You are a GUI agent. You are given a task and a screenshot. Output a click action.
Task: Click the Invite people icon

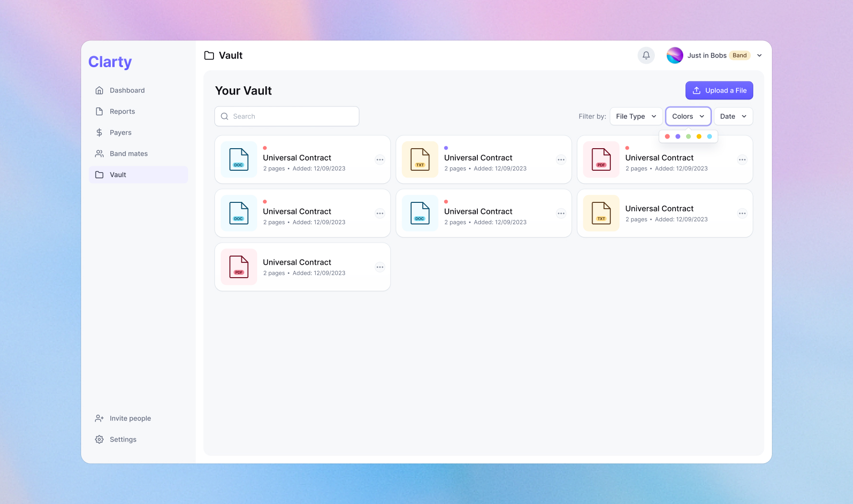[x=99, y=418]
